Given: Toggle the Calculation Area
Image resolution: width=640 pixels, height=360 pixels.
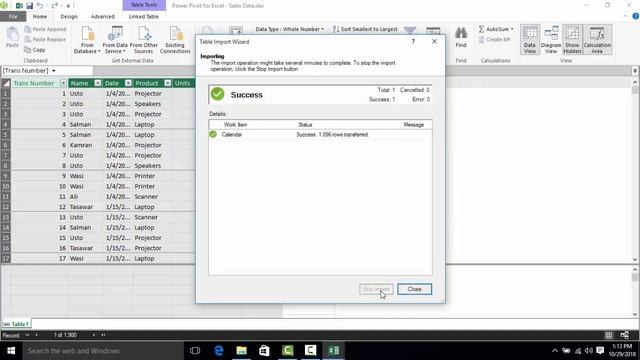Looking at the screenshot, I should (597, 40).
